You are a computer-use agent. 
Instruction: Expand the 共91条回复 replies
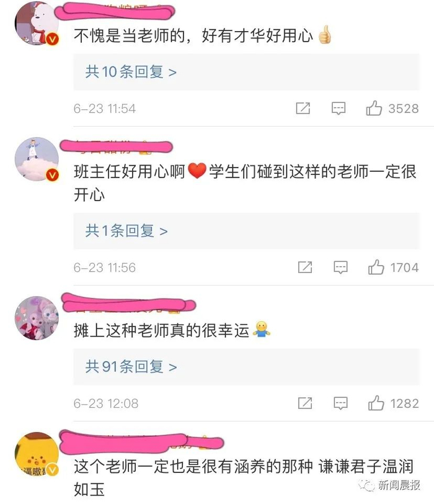pyautogui.click(x=246, y=367)
